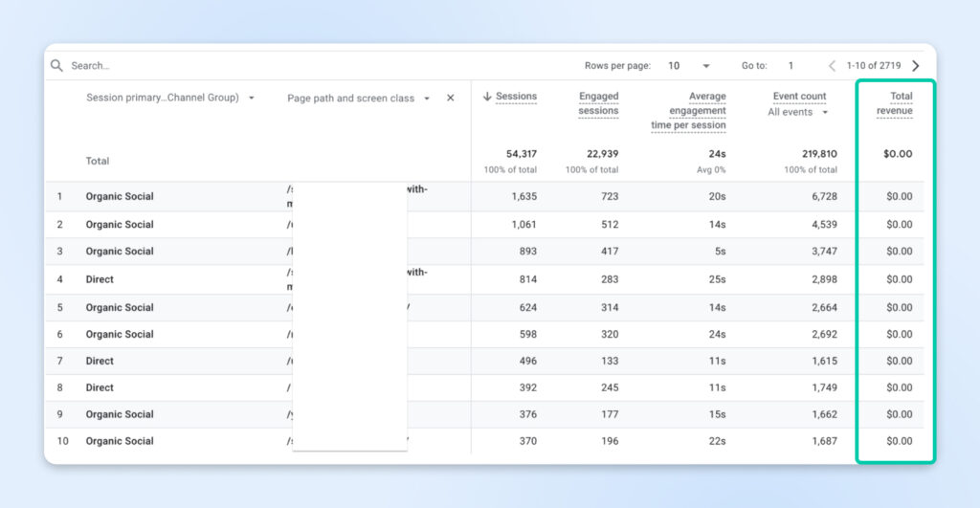Select Direct channel in row 4

pos(100,279)
